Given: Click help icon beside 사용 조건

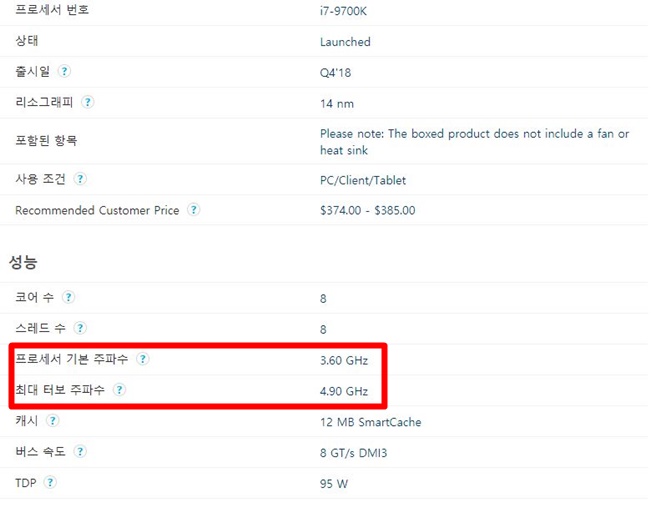Looking at the screenshot, I should [80, 179].
